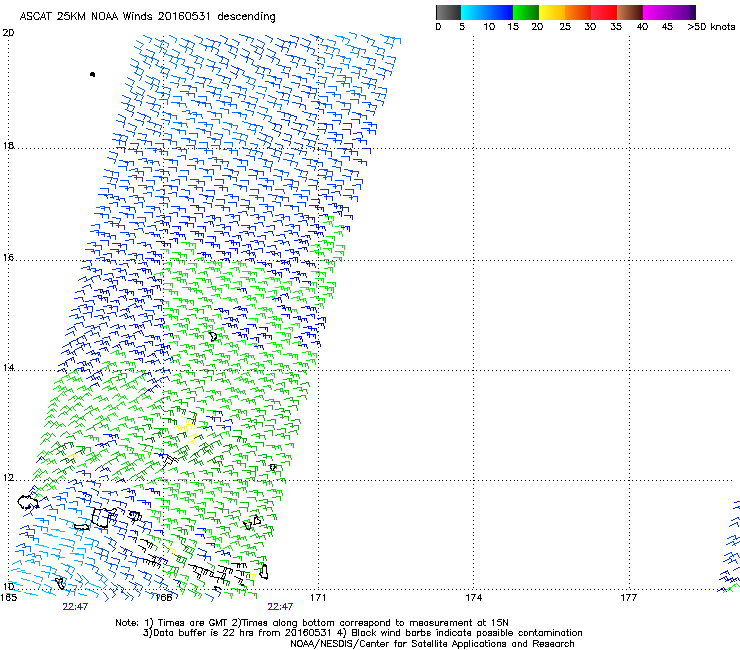This screenshot has height=650, width=740.
Task: Click the longitude label '165'
Action: [8, 598]
